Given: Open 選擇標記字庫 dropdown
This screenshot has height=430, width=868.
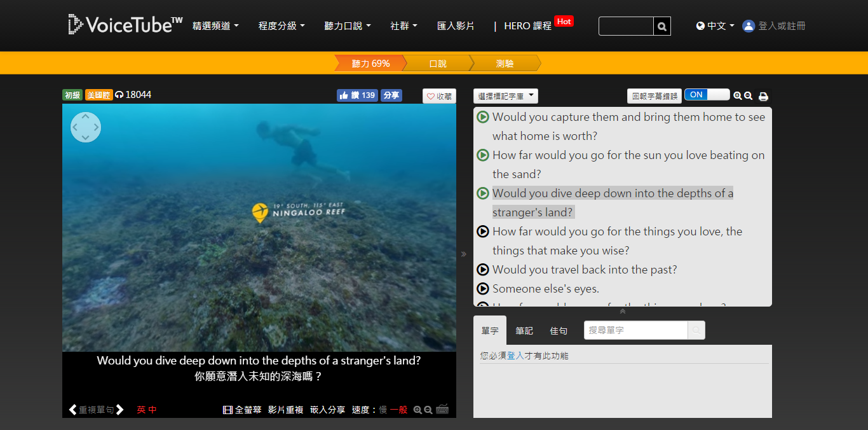Looking at the screenshot, I should (x=506, y=96).
